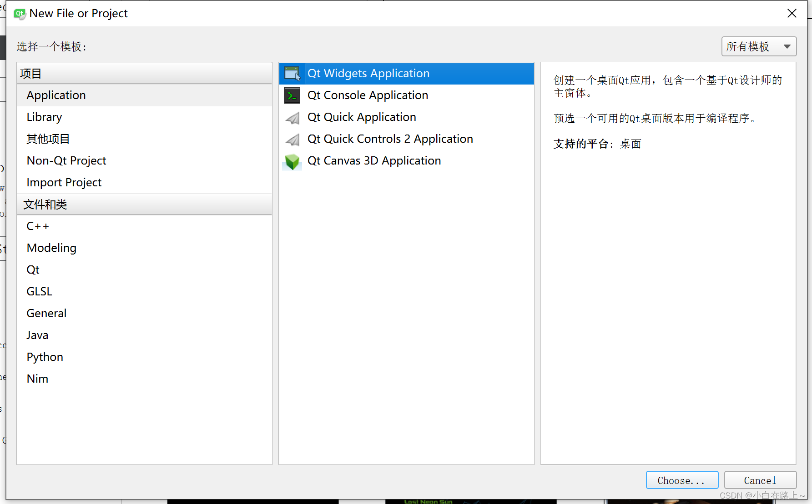
Task: Choose the Qt Quick Controls 2 Application label
Action: pos(390,139)
